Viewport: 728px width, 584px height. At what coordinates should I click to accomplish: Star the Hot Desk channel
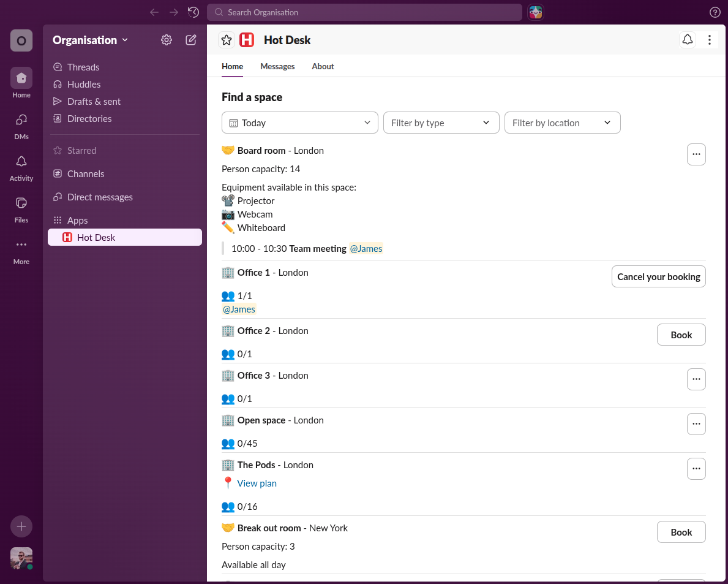coord(227,39)
